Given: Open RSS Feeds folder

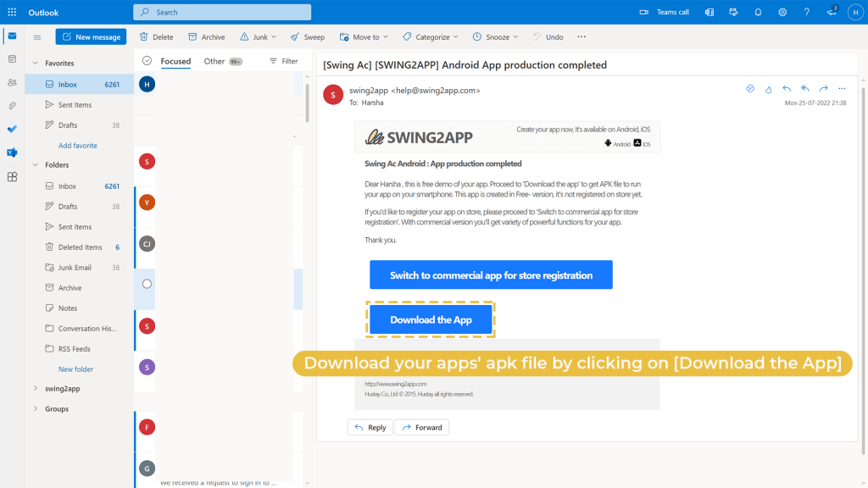Looking at the screenshot, I should (79, 348).
